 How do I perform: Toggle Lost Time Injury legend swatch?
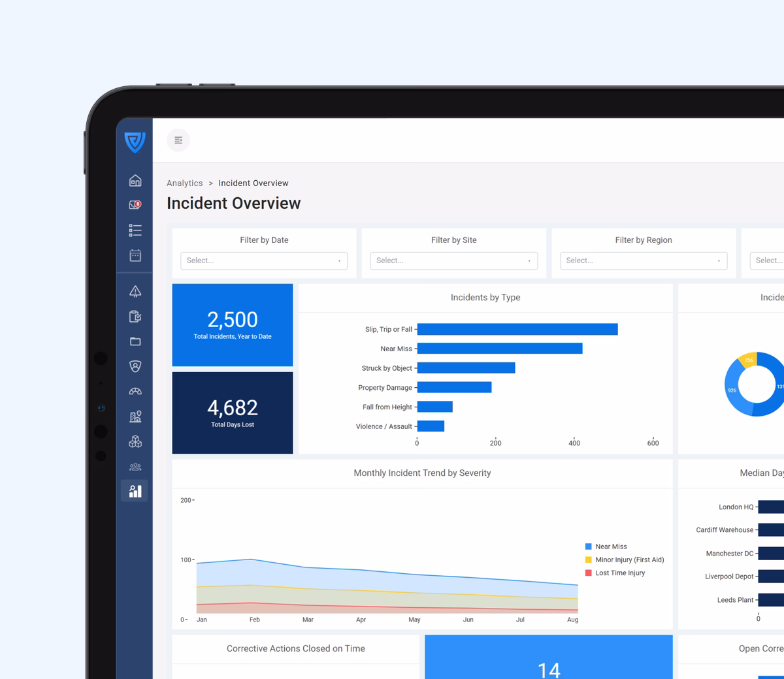[x=589, y=573]
